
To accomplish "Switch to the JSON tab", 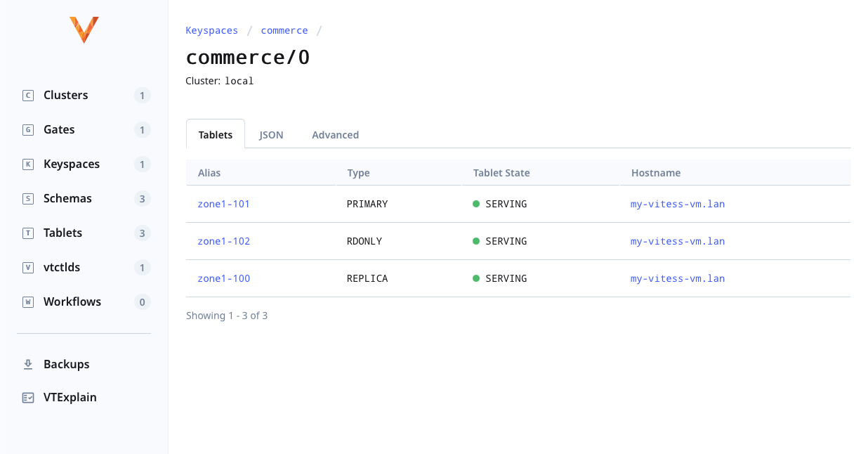I will pos(271,134).
